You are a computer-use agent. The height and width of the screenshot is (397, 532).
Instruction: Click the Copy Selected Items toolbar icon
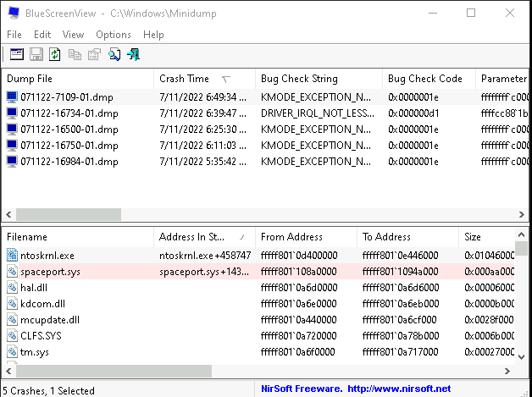click(x=75, y=54)
